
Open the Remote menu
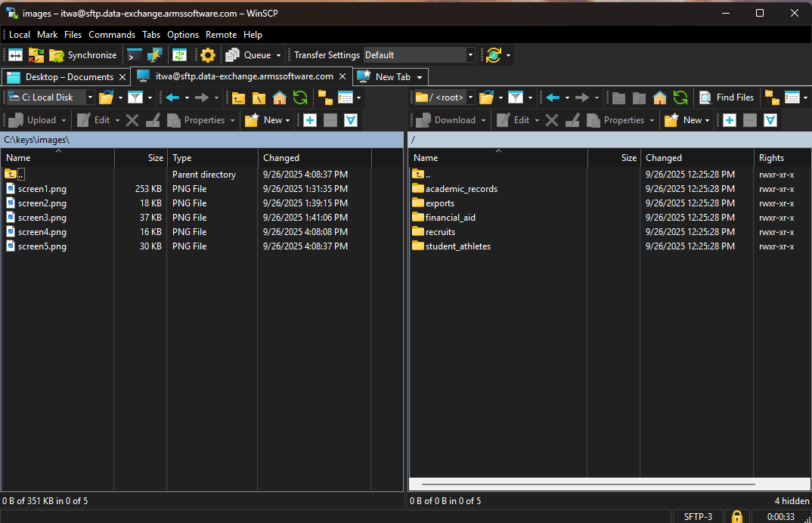[x=221, y=35]
